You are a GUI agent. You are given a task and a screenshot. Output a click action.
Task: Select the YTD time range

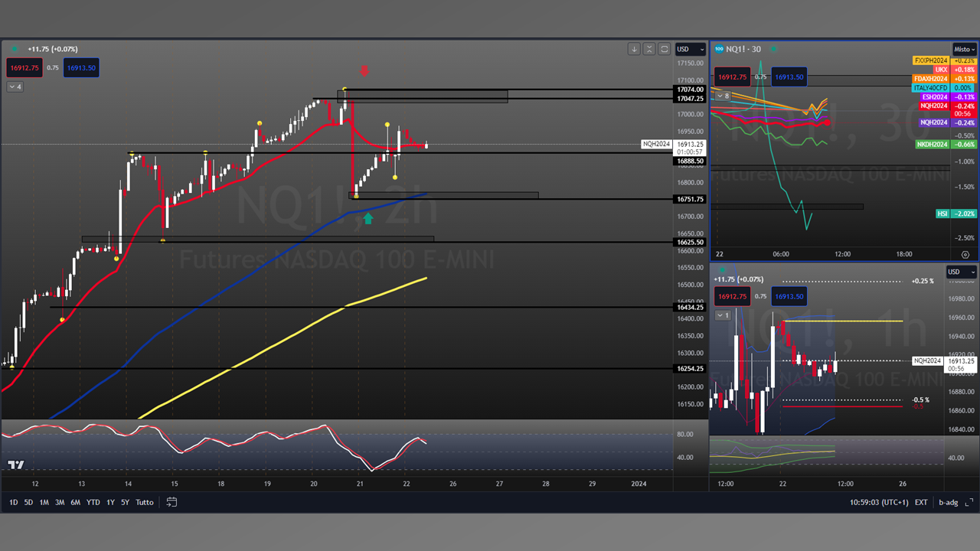tap(93, 502)
